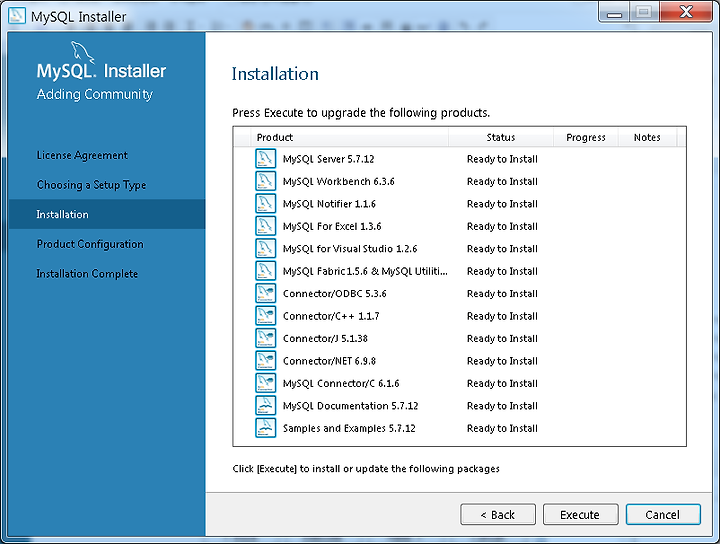Screen dimensions: 720x544
Task: Sort by the Product column header
Action: click(x=349, y=137)
